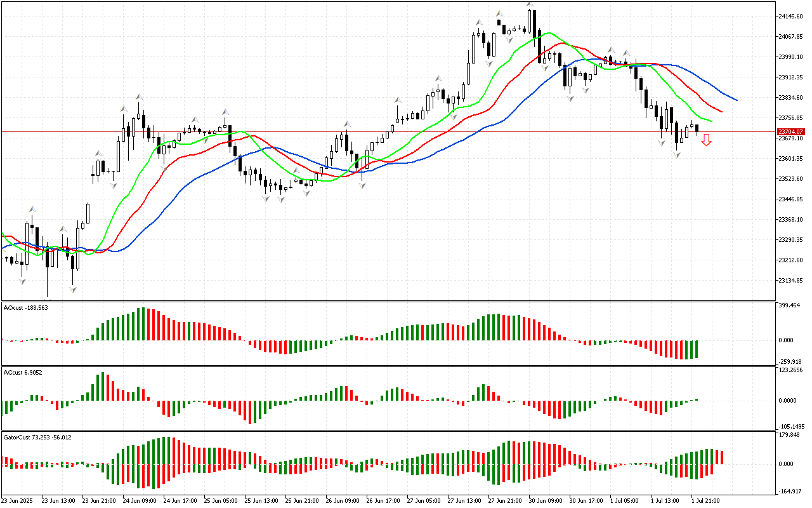
Task: Click the -164.917 value on Gator scale
Action: coord(790,491)
